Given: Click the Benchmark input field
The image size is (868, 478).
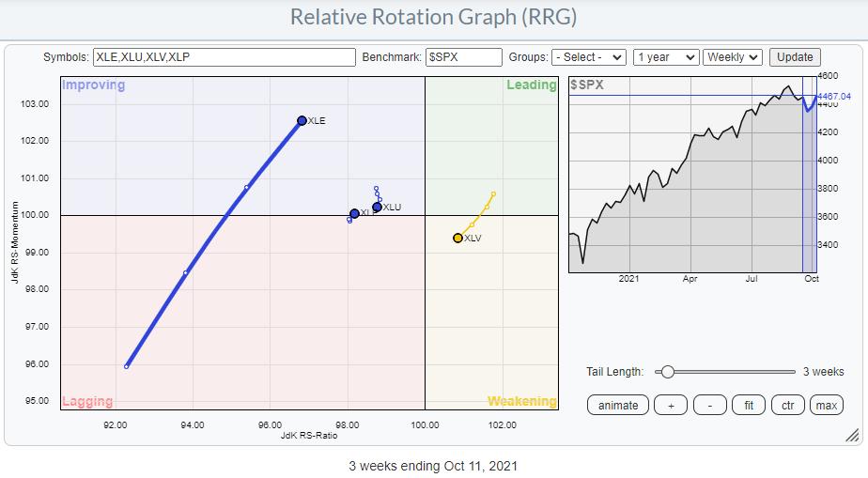Looking at the screenshot, I should coord(463,57).
